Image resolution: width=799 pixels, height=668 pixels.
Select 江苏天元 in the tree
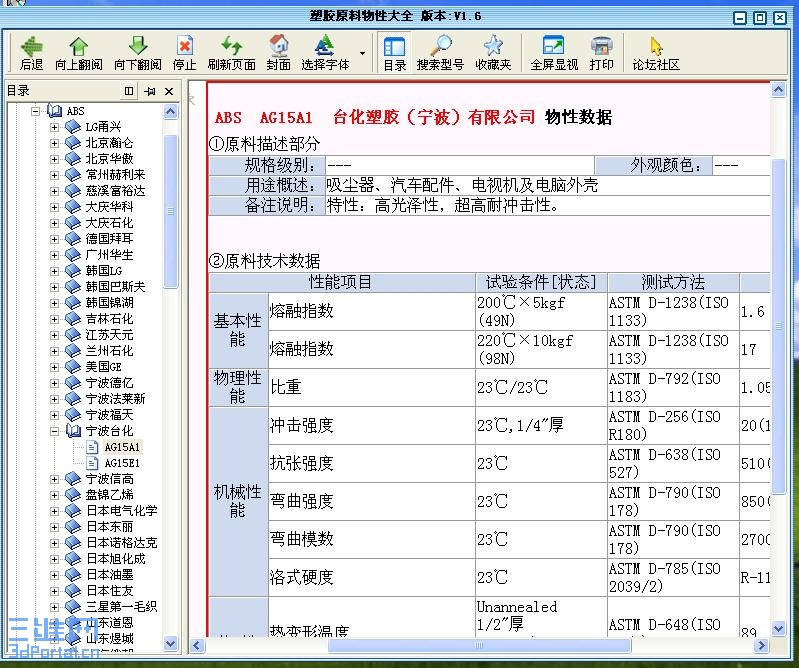pos(109,335)
